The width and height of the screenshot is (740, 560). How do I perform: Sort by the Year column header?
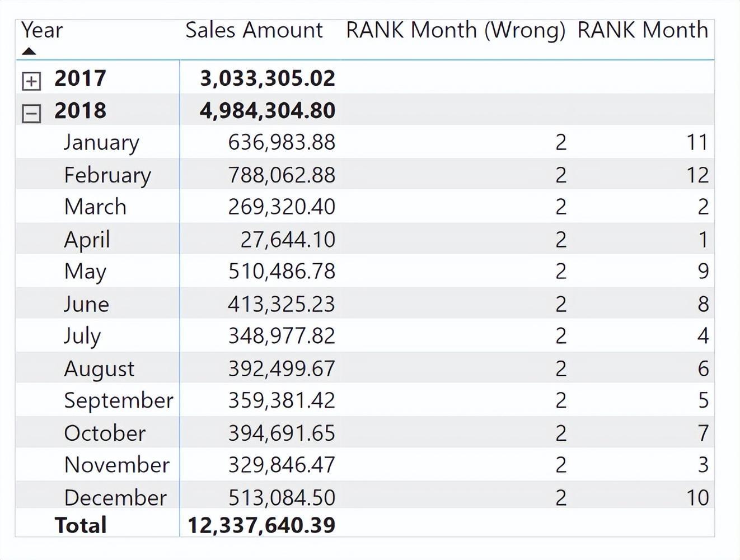click(x=42, y=30)
